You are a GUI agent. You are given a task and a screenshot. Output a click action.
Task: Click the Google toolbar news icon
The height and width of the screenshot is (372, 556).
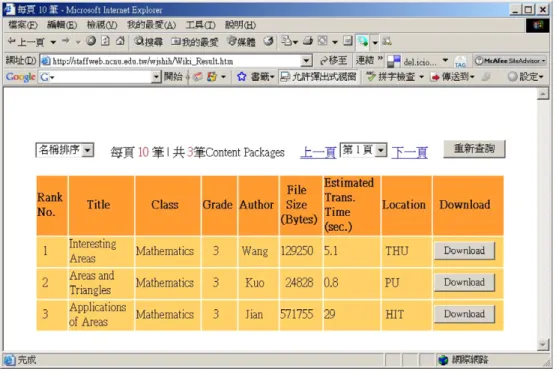198,77
